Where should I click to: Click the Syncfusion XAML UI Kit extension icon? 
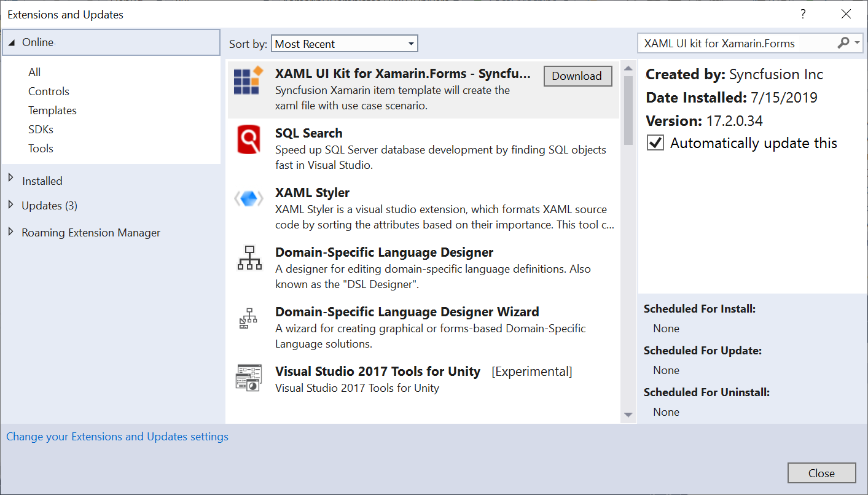pyautogui.click(x=248, y=80)
